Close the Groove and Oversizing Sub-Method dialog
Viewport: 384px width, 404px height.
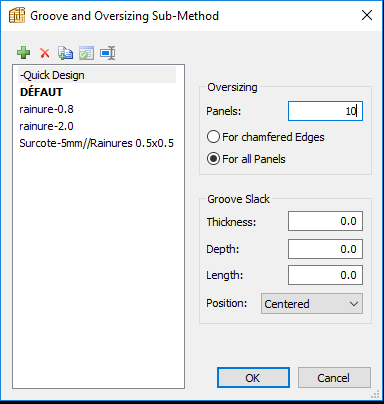pos(367,15)
